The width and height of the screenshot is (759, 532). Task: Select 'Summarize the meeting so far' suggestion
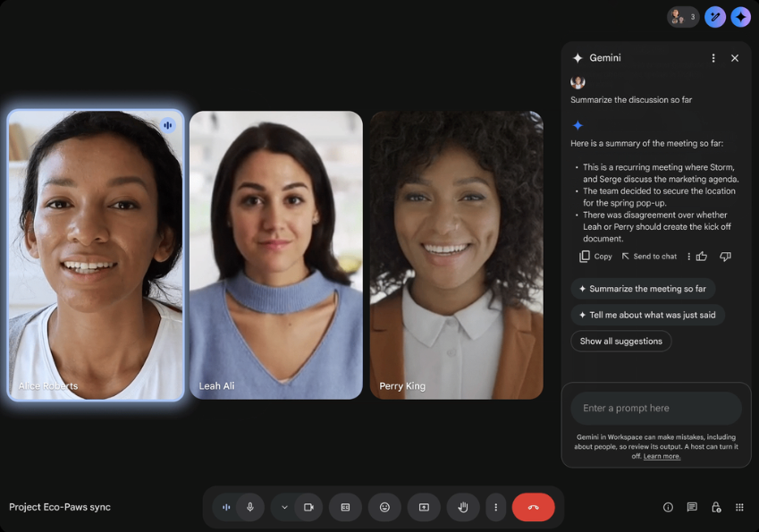(643, 289)
